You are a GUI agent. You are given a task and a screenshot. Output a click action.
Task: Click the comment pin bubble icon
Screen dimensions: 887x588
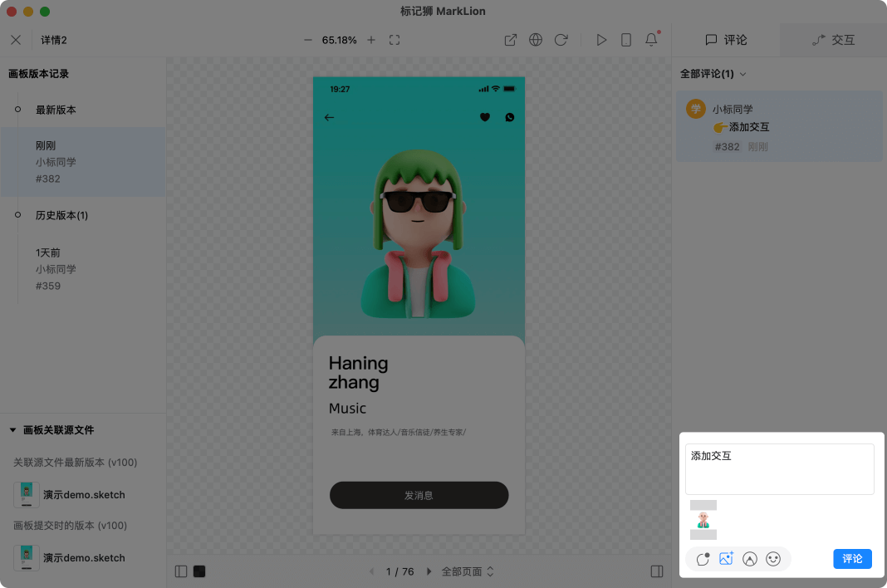(703, 559)
